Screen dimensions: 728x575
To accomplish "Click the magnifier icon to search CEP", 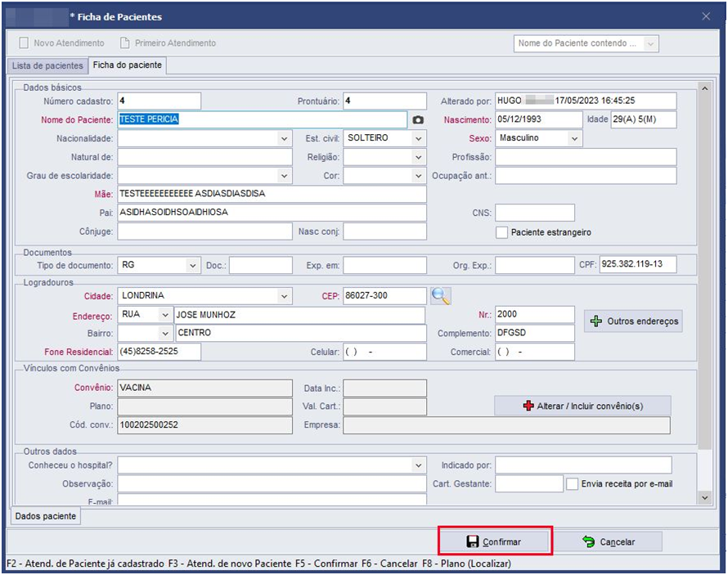I will click(440, 296).
